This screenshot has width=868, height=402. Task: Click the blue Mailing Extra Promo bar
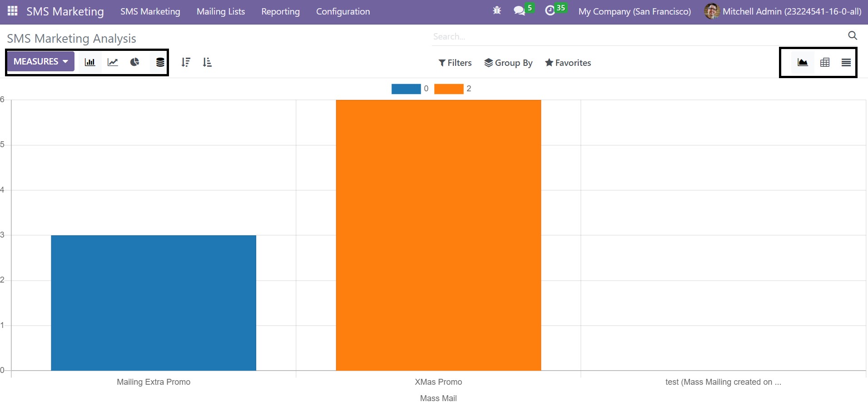(154, 303)
